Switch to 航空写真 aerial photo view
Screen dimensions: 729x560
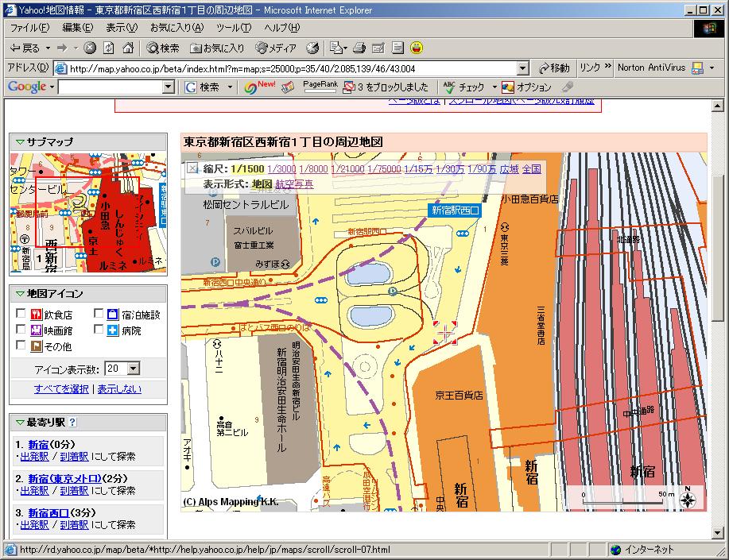294,184
